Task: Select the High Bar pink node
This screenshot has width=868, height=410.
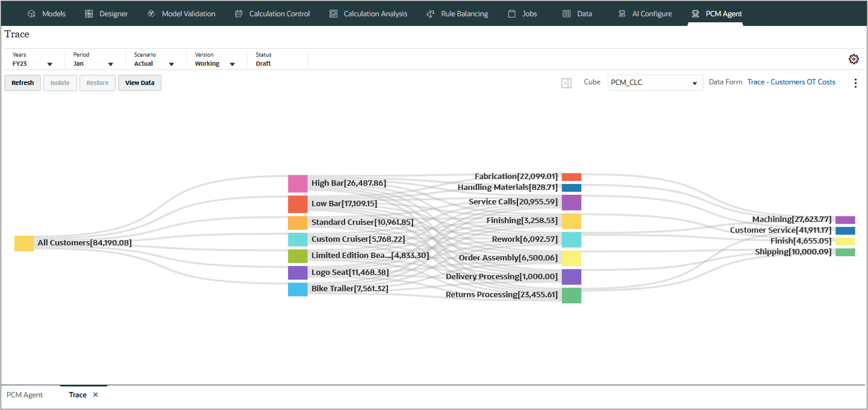Action: tap(298, 183)
